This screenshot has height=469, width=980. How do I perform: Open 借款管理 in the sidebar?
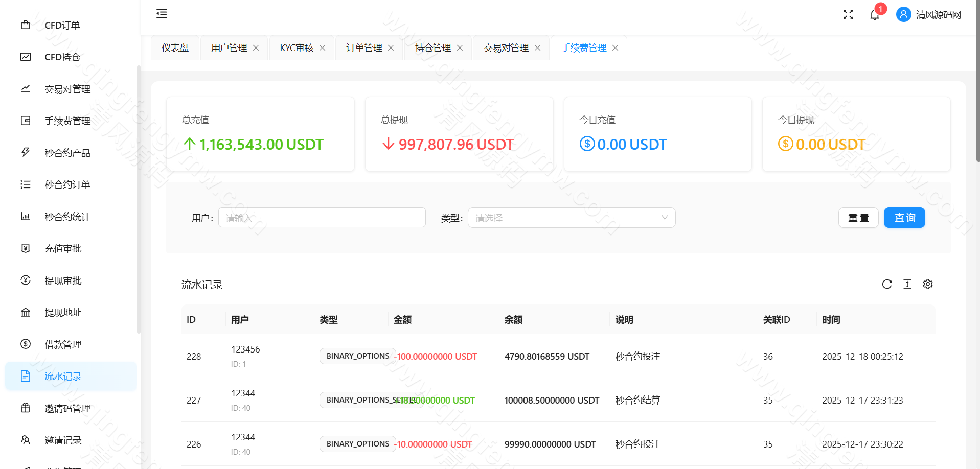click(x=63, y=344)
